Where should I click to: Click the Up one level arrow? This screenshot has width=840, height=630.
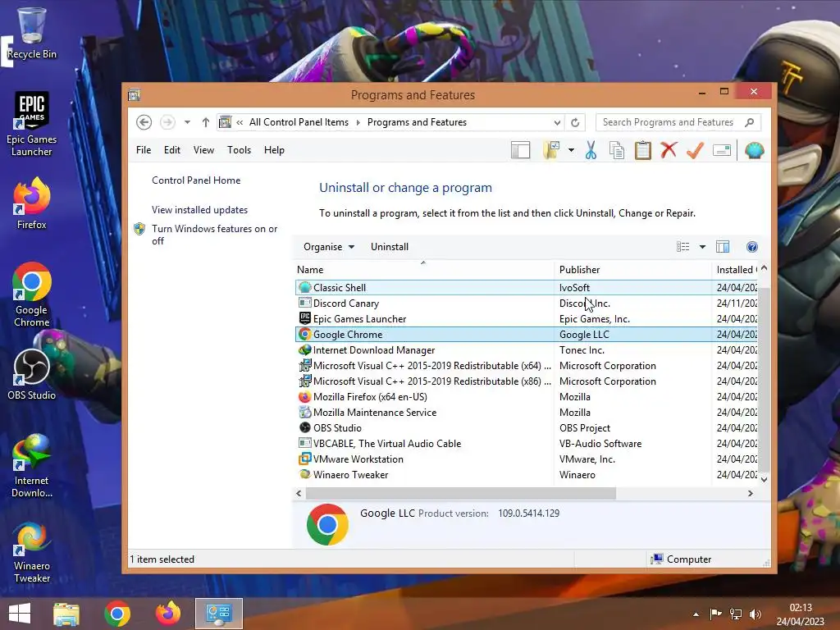click(x=205, y=123)
